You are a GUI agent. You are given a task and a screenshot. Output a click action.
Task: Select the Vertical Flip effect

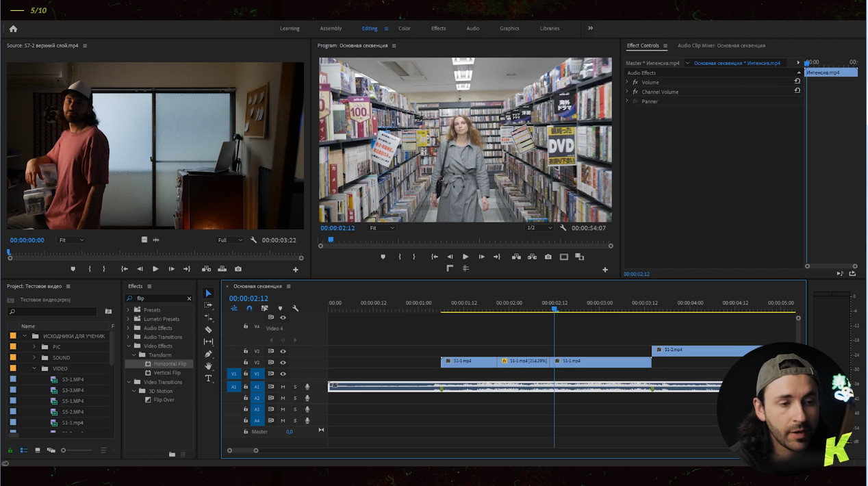point(167,373)
